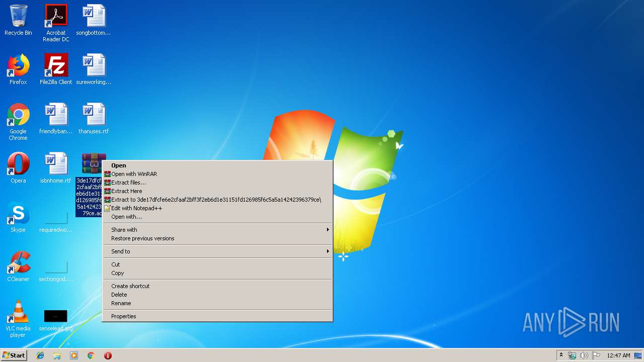Select the FileZilla Client desktop shortcut
Viewport: 644px width, 362px height.
(56, 69)
